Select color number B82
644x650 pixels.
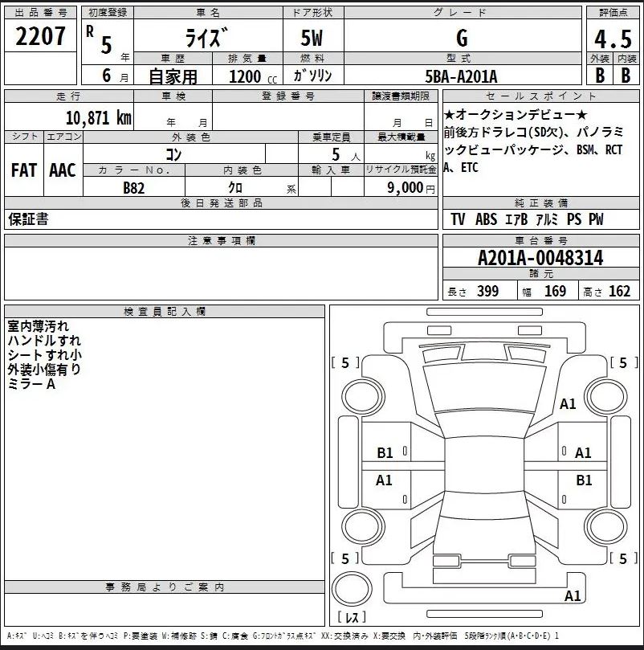point(133,188)
